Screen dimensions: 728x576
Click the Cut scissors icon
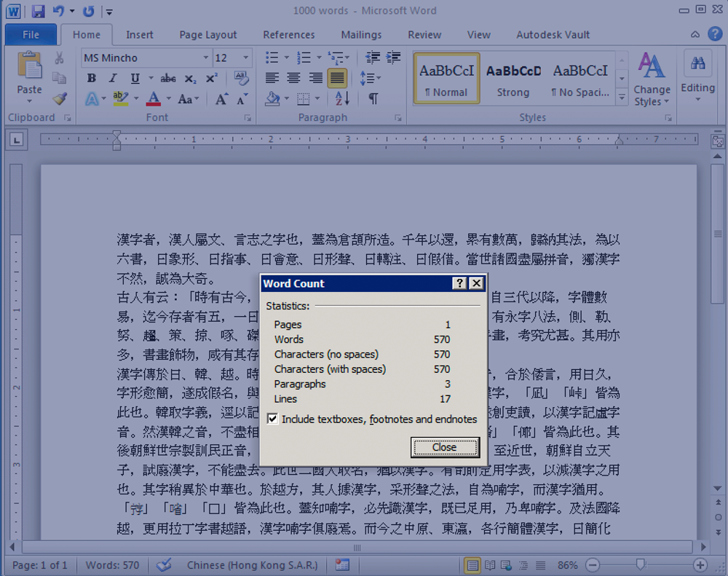tap(60, 58)
